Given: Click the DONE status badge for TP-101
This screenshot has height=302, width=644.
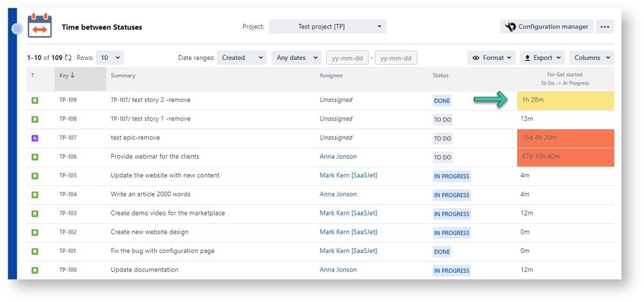Looking at the screenshot, I should 442,252.
